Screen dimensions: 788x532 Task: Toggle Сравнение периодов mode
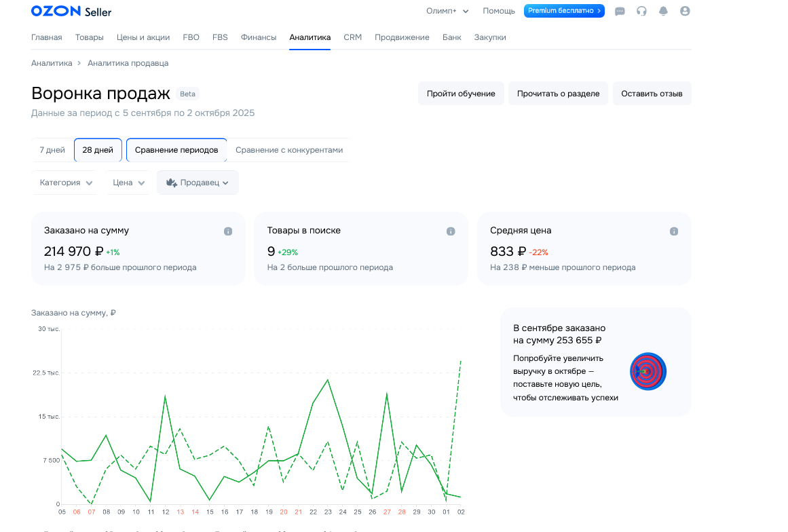click(x=176, y=150)
